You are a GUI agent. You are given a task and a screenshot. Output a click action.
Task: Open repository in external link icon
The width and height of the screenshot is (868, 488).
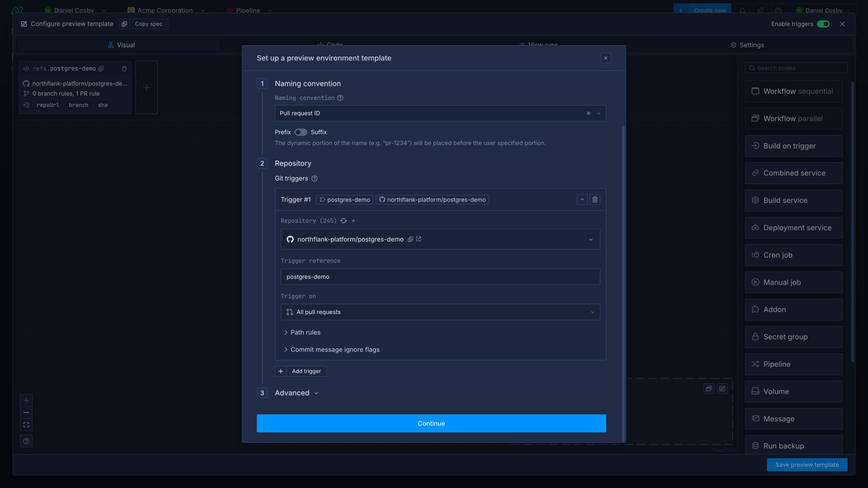[419, 239]
